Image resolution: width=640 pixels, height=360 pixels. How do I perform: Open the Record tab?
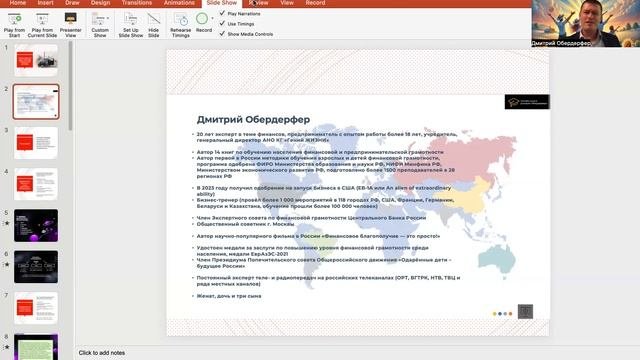coord(316,3)
